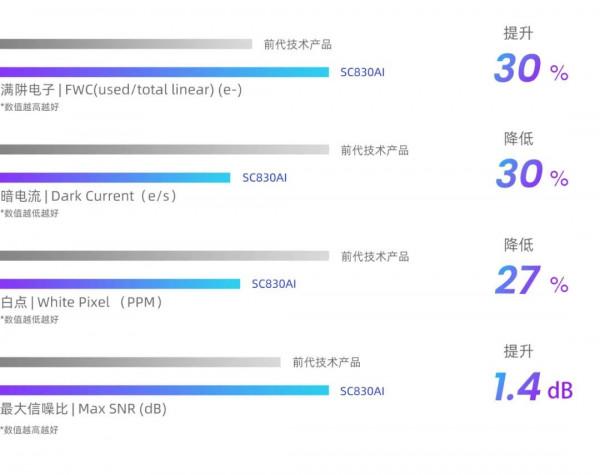Click the gray previous-generation bar above Dark Current
600x475 pixels.
tap(165, 150)
